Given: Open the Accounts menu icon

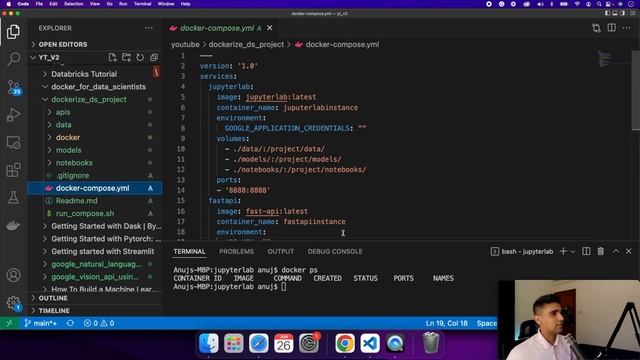Looking at the screenshot, I should 13,275.
